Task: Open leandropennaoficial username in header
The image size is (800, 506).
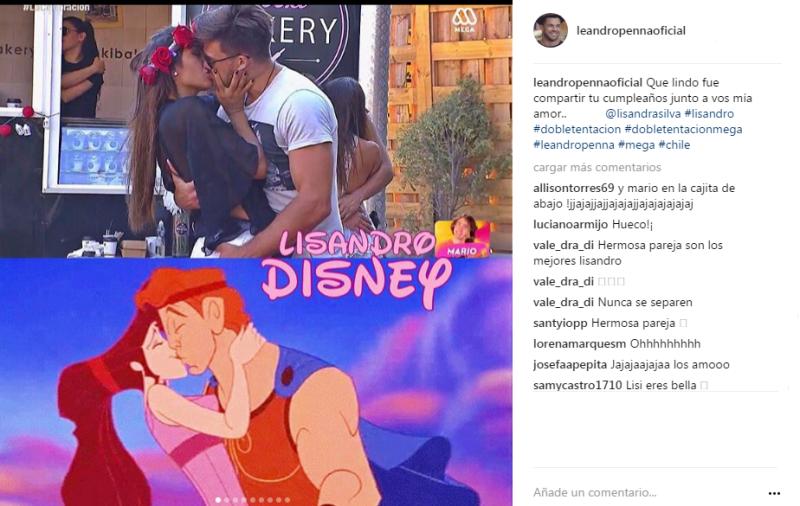Action: click(x=631, y=31)
